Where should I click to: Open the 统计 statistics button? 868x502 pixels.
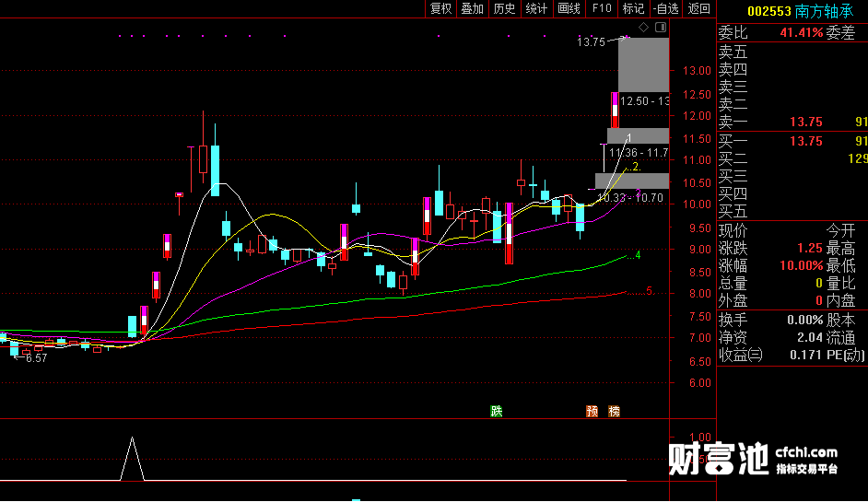pyautogui.click(x=536, y=8)
